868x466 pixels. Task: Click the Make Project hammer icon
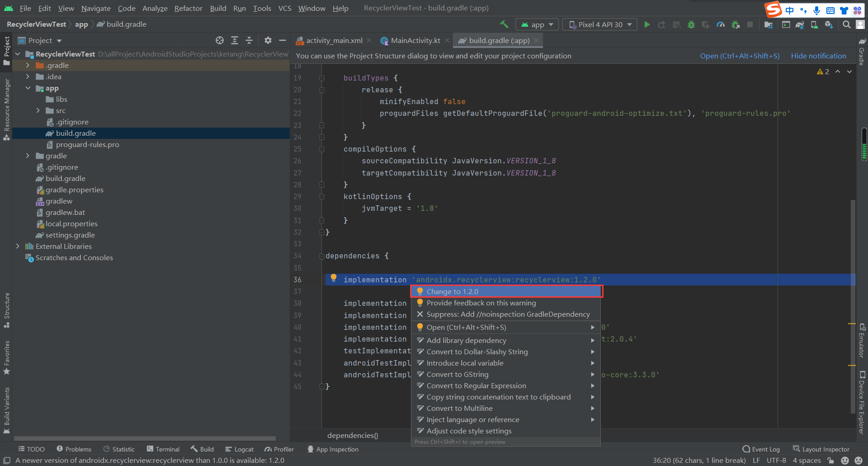pos(504,24)
